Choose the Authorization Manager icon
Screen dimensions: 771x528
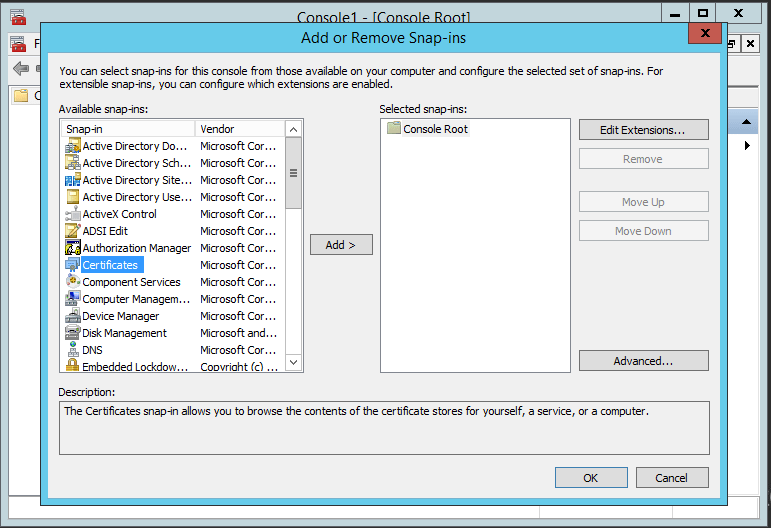(72, 248)
